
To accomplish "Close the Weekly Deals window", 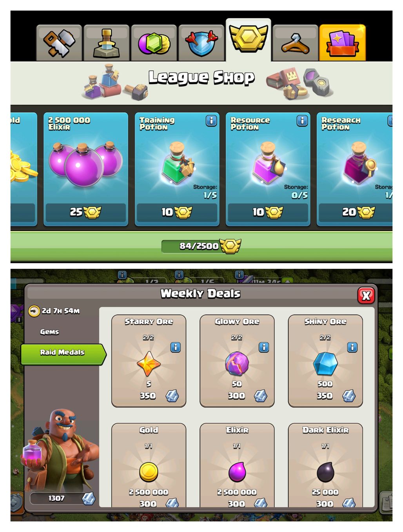I will coord(366,295).
